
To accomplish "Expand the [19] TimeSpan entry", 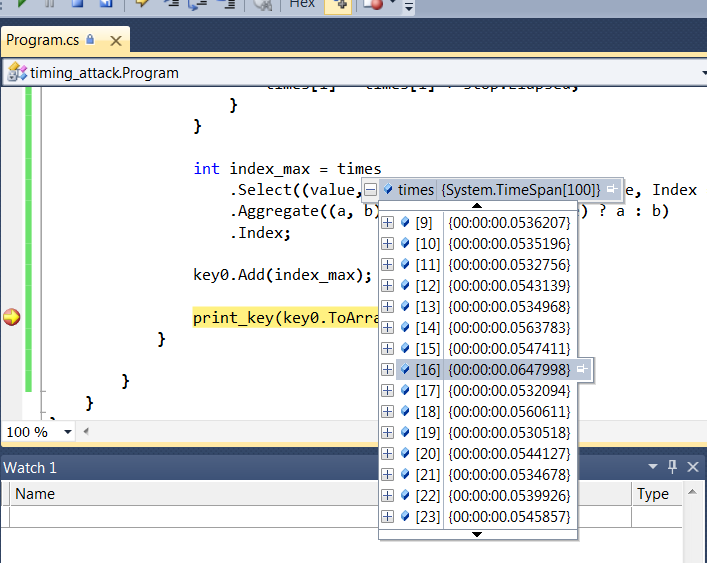I will click(x=387, y=433).
